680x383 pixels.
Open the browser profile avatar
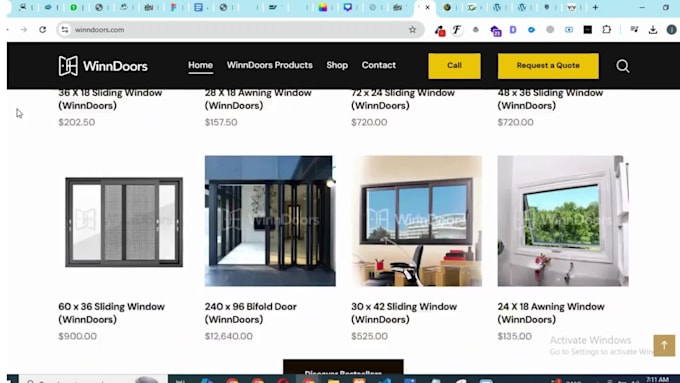[x=671, y=29]
